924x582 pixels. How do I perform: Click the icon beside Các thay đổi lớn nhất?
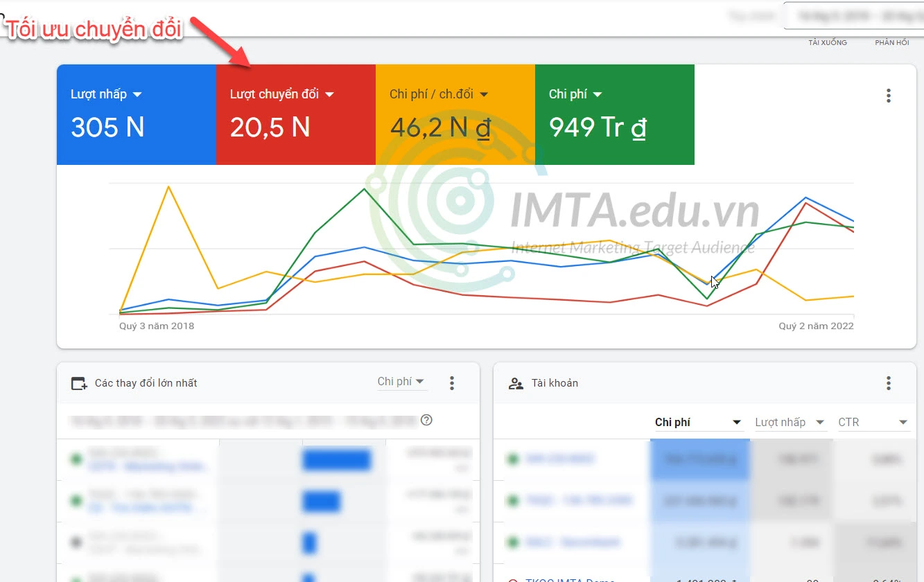79,383
